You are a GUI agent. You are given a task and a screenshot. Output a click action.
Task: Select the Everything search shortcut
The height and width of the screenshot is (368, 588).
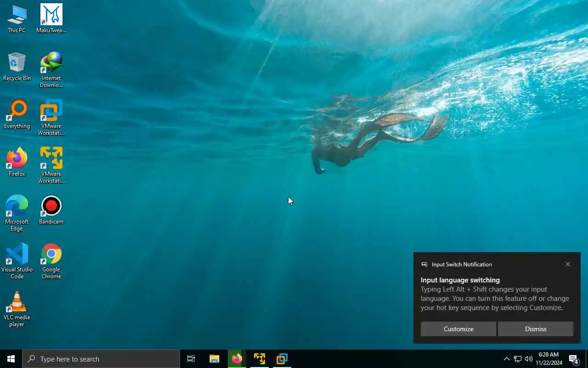tap(17, 115)
